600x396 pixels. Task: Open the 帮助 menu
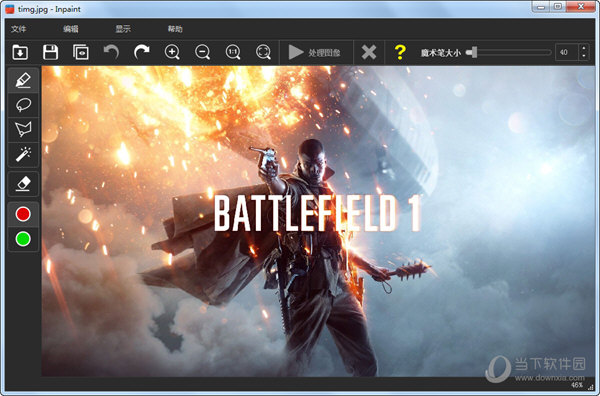coord(175,29)
